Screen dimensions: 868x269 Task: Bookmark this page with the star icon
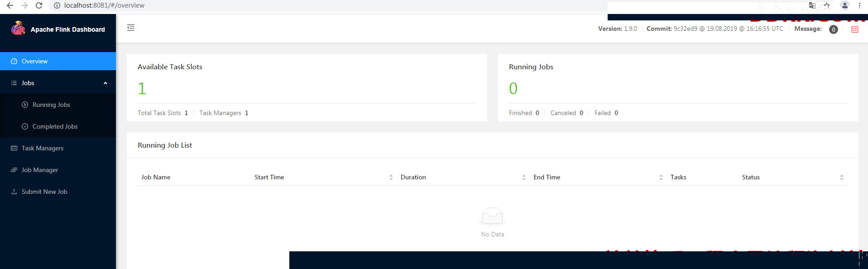coord(827,5)
